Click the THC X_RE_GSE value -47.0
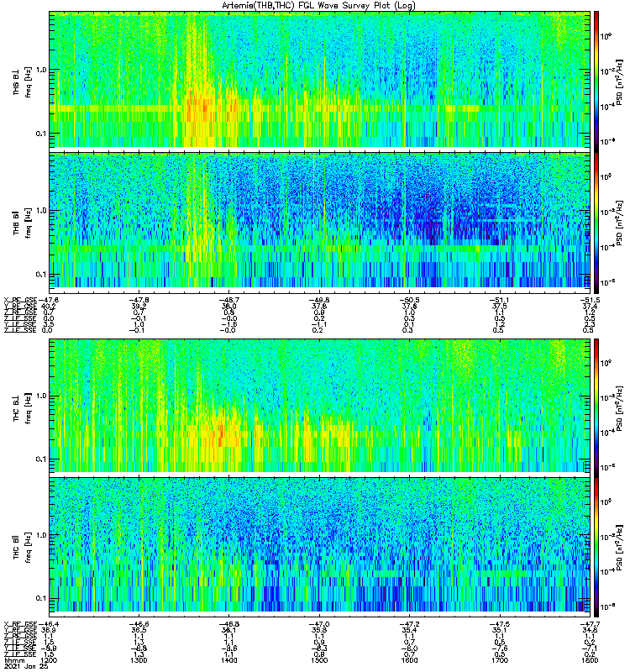The width and height of the screenshot is (630, 672). tap(319, 624)
